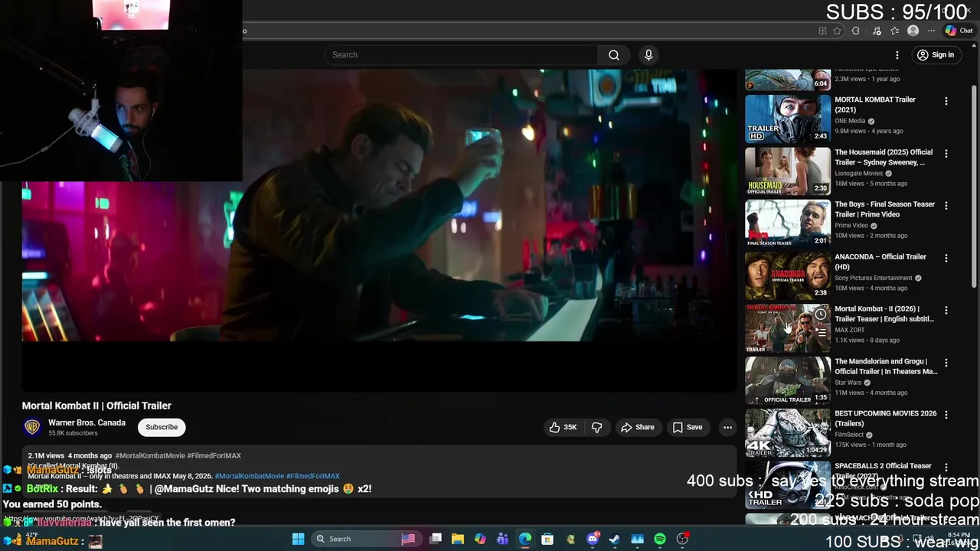
Task: Click the FilmSelect channel name
Action: click(848, 435)
